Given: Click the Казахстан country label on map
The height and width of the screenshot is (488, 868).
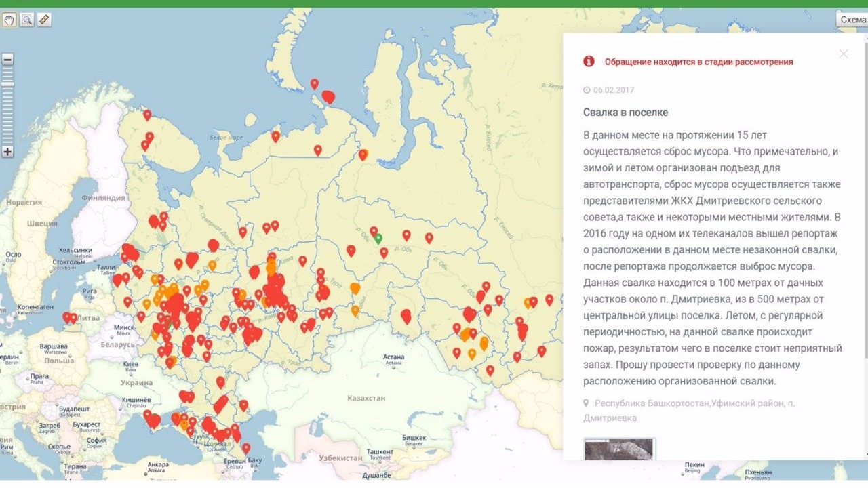Looking at the screenshot, I should [366, 398].
